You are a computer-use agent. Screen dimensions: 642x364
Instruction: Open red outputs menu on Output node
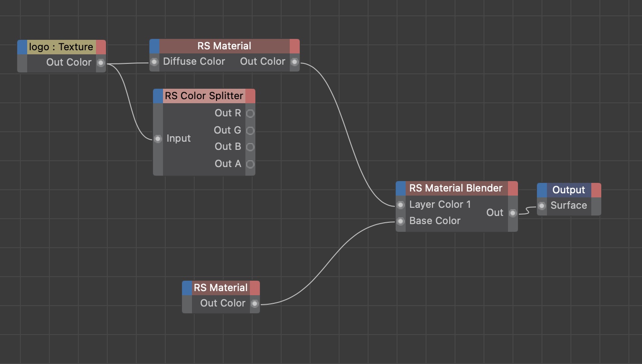pos(596,190)
